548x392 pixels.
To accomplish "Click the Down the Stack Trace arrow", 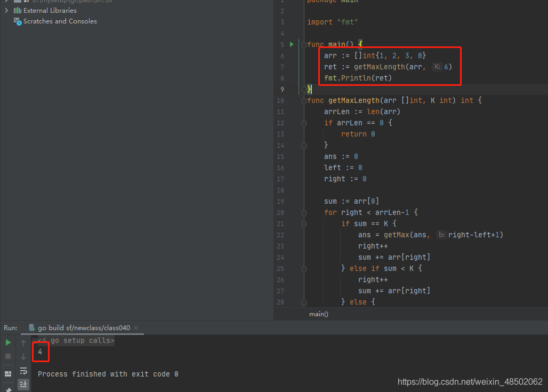I will [x=23, y=357].
